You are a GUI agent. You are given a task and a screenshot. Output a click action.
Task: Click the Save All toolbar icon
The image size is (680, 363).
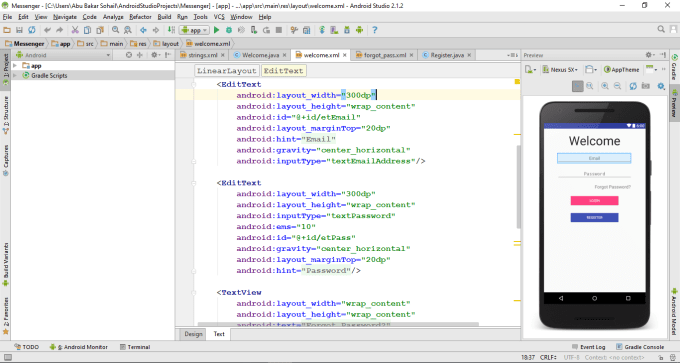point(19,30)
